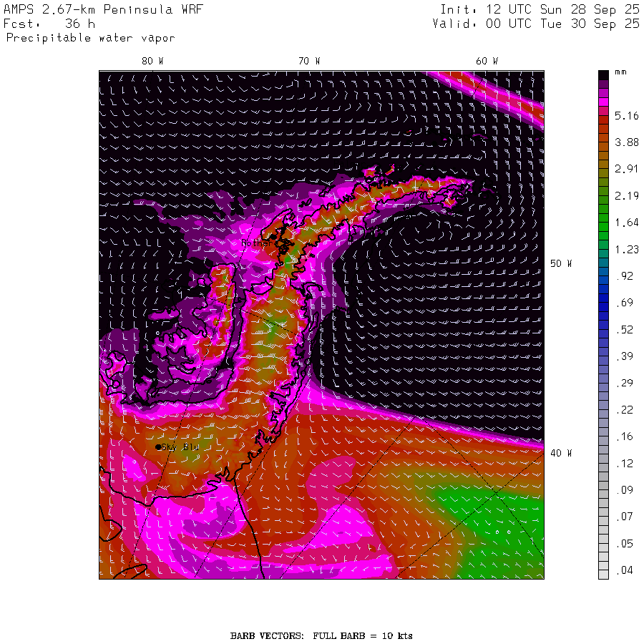644x644 pixels.
Task: Click the gray color bar swatch beside .12
Action: click(x=603, y=464)
